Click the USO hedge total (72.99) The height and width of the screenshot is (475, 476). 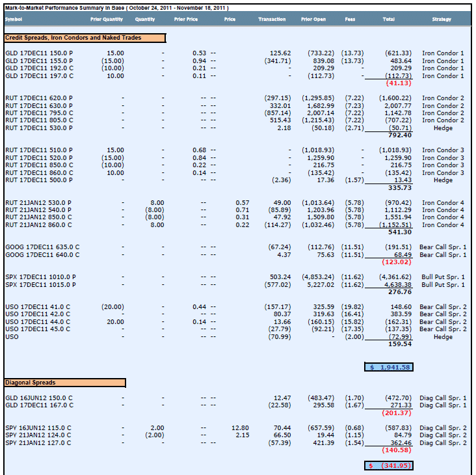(x=401, y=337)
